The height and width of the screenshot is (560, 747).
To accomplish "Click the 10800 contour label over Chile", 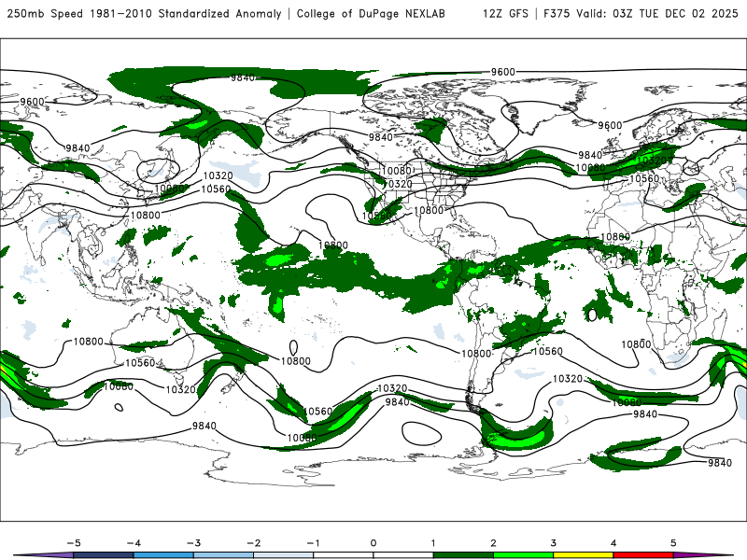I will point(476,354).
